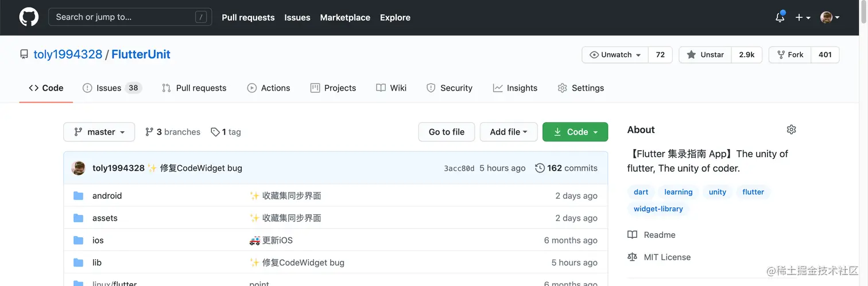View the 162 commits history
868x286 pixels.
[566, 168]
